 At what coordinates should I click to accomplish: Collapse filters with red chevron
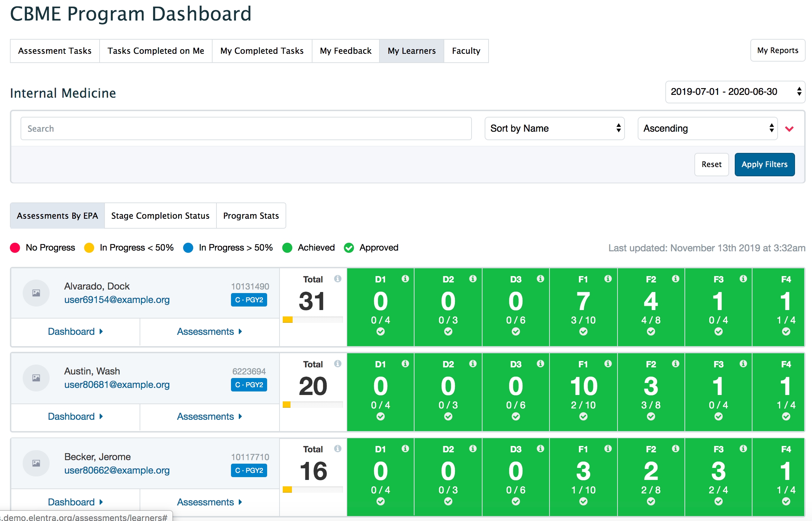789,129
